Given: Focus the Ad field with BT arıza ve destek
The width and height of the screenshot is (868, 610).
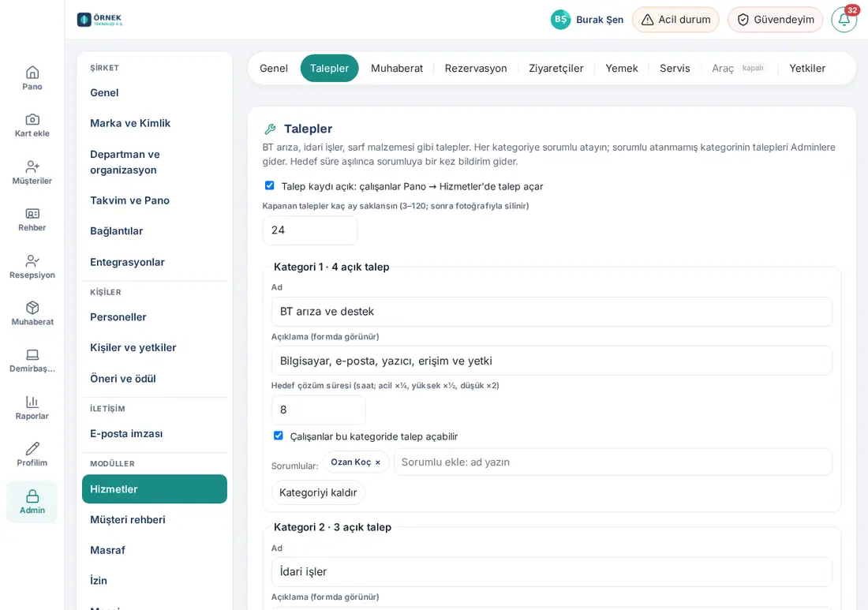Looking at the screenshot, I should (x=552, y=312).
